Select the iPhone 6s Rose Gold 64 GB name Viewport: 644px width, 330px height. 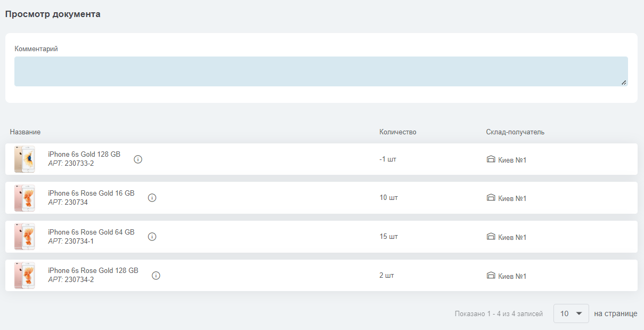pyautogui.click(x=91, y=232)
